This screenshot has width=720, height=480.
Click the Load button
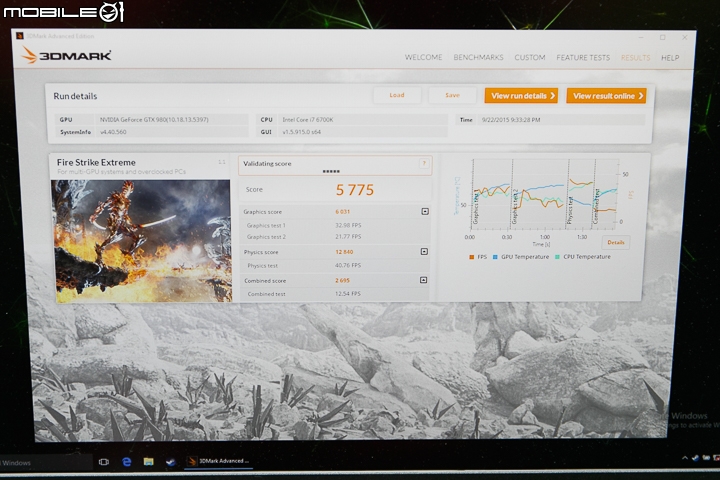coord(397,95)
